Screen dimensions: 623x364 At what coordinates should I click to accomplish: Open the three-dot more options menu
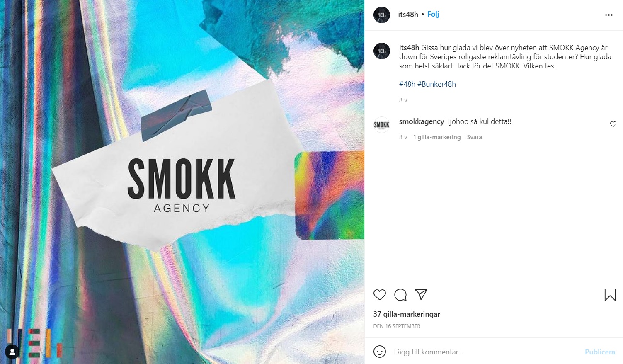pos(608,15)
